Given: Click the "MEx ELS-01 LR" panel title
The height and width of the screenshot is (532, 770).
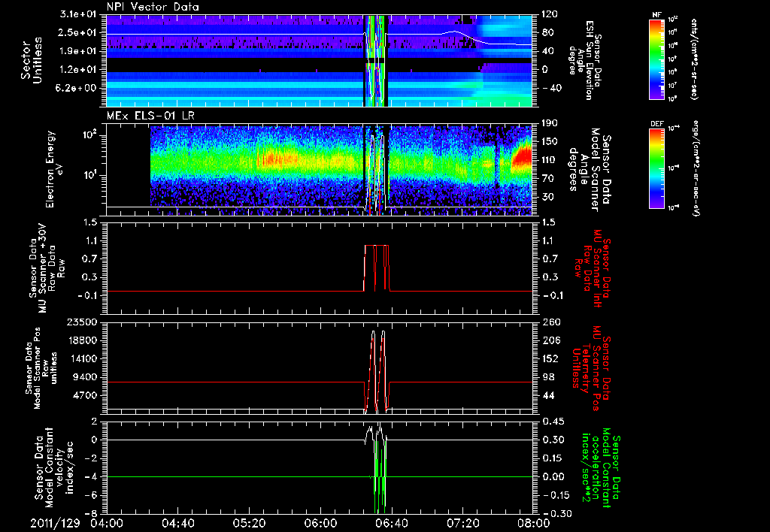Looking at the screenshot, I should pyautogui.click(x=150, y=116).
